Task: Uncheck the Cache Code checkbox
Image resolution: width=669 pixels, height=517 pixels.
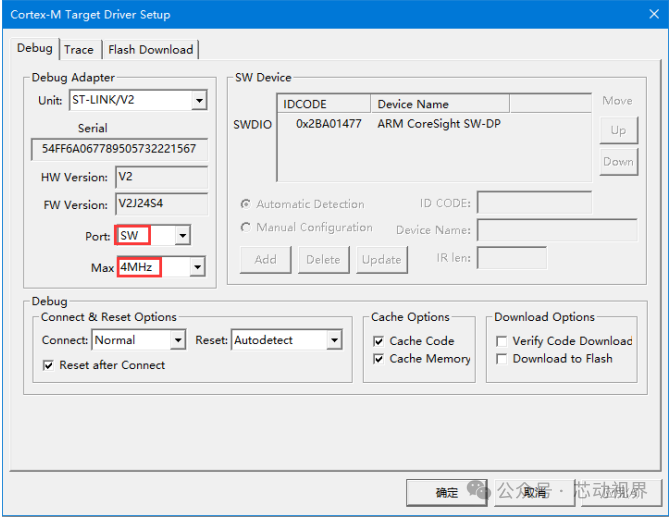Action: (x=378, y=341)
